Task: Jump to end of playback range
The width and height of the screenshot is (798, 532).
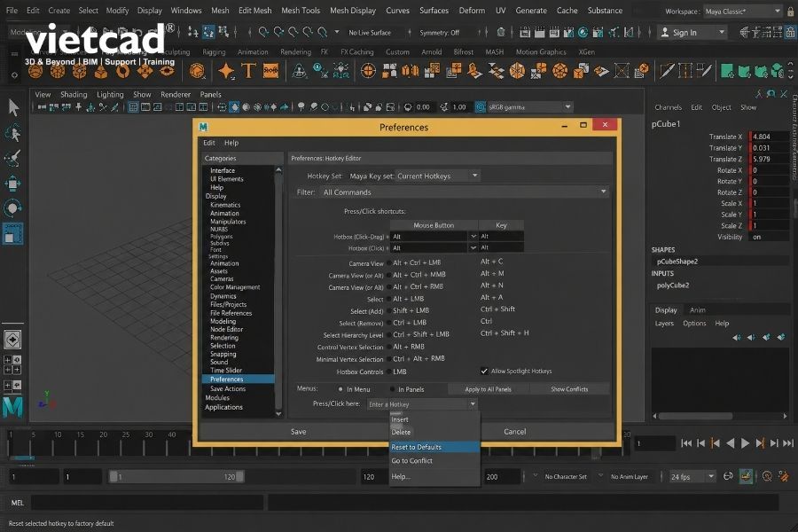Action: (x=788, y=443)
